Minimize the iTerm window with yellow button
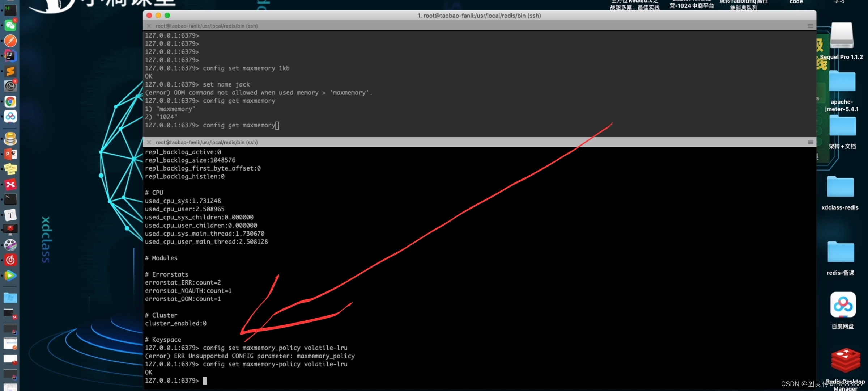This screenshot has width=868, height=391. [158, 15]
